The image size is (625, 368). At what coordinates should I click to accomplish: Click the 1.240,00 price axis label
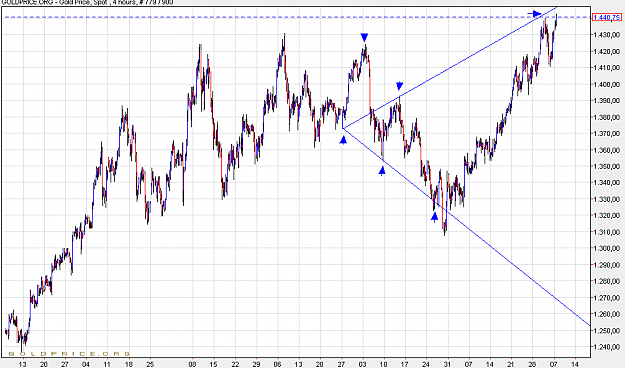coord(607,347)
